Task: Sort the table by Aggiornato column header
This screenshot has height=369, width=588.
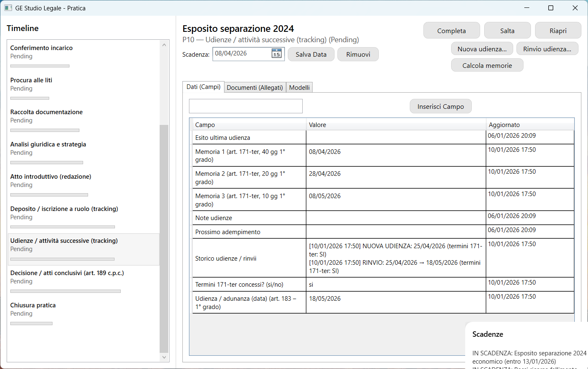Action: coord(504,125)
